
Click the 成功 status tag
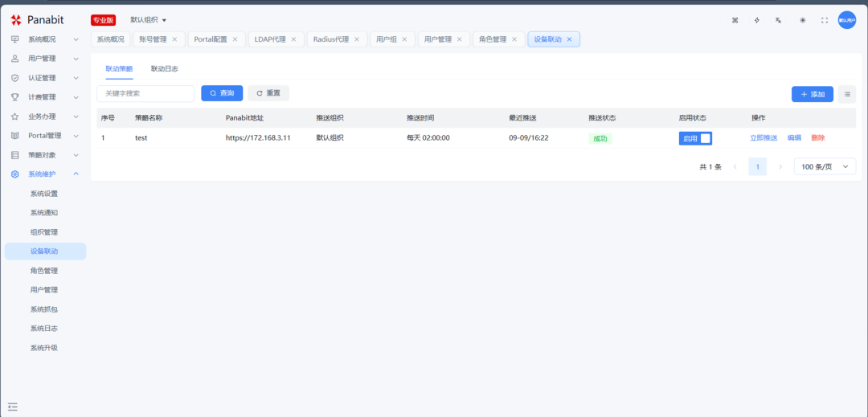click(600, 139)
